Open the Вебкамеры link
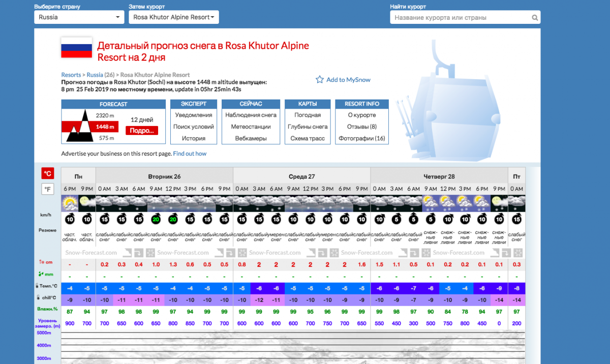This screenshot has height=364, width=610. [x=251, y=139]
